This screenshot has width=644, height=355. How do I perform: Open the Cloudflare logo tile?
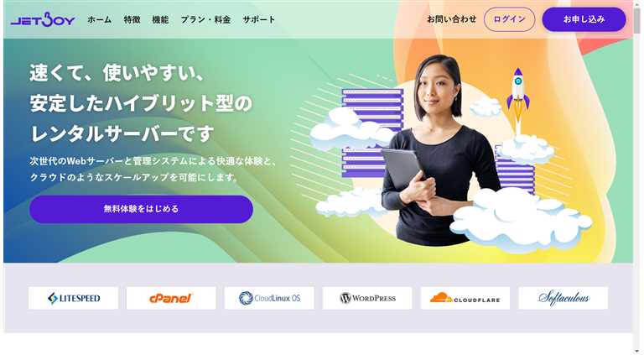(x=465, y=298)
